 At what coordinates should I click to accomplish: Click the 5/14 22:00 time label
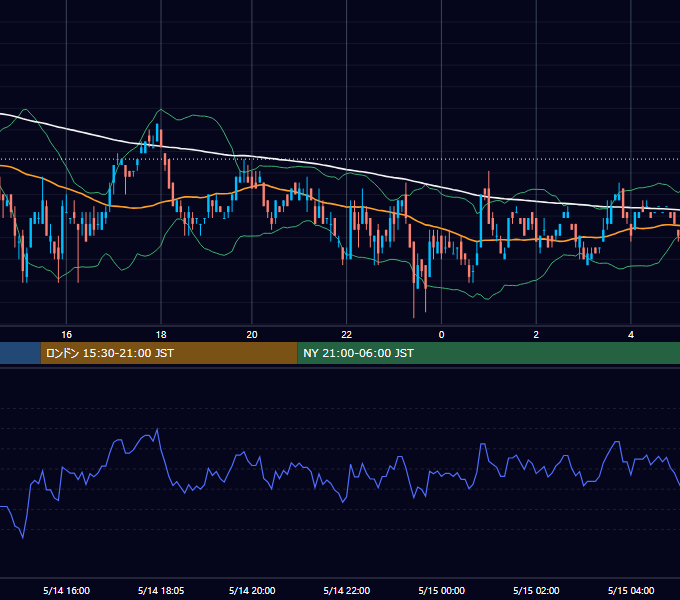347,590
